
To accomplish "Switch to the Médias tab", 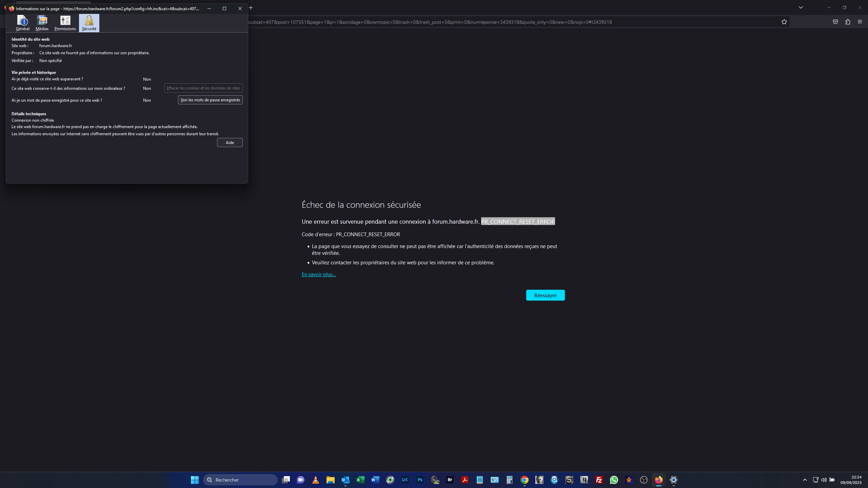I will 42,23.
